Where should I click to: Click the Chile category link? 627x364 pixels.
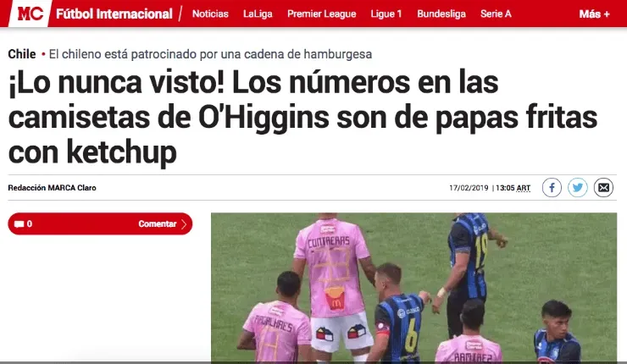click(x=22, y=54)
